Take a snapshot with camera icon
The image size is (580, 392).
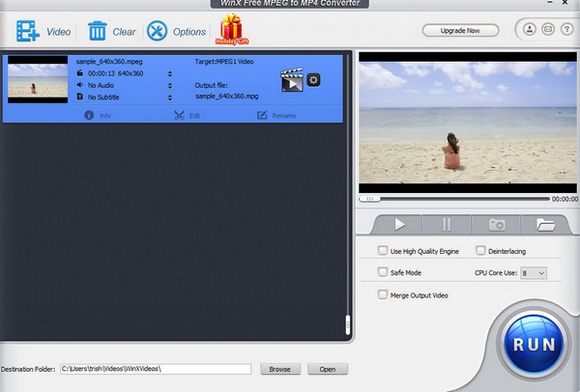[497, 225]
